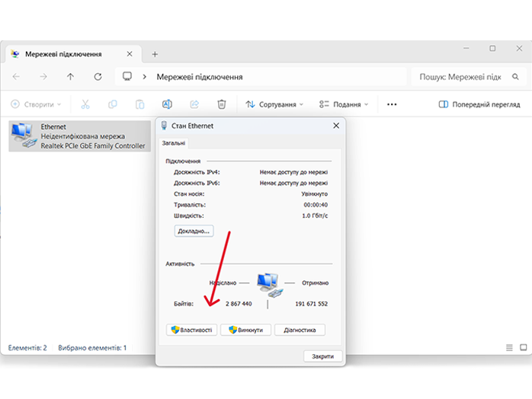Click the Вимкнути button
Viewport: 532px width, 399px height.
(x=245, y=330)
